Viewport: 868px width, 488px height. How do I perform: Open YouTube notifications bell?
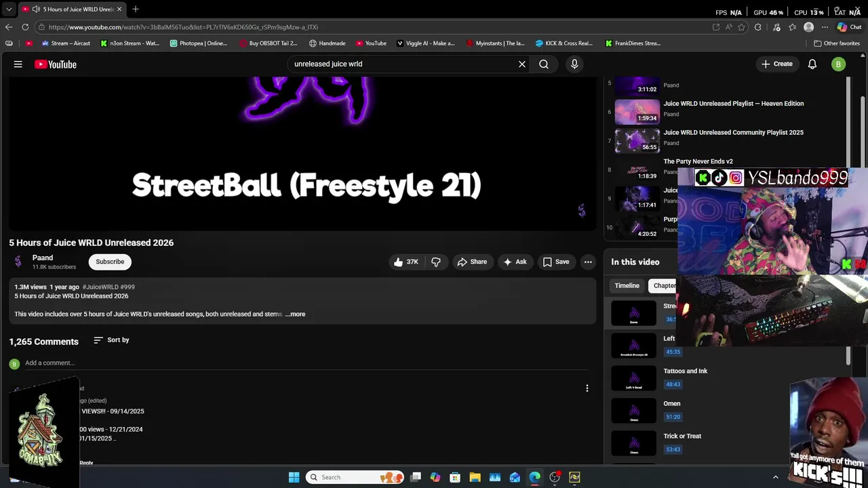tap(812, 64)
